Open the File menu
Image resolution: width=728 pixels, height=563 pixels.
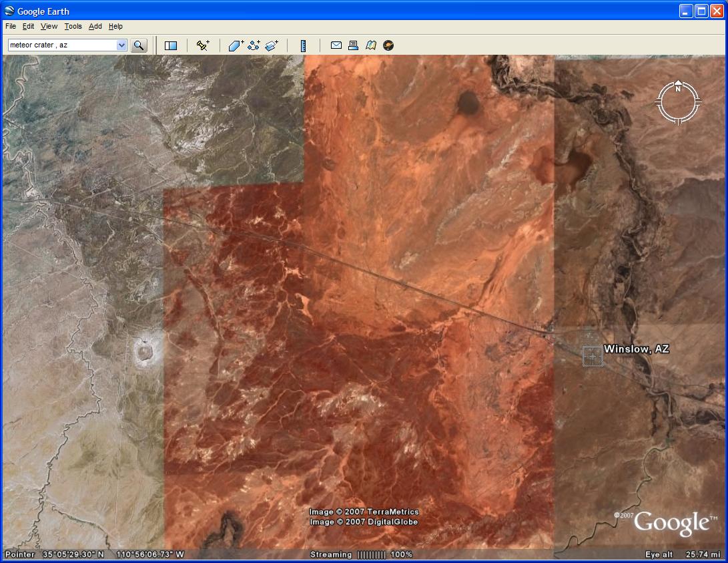(11, 27)
